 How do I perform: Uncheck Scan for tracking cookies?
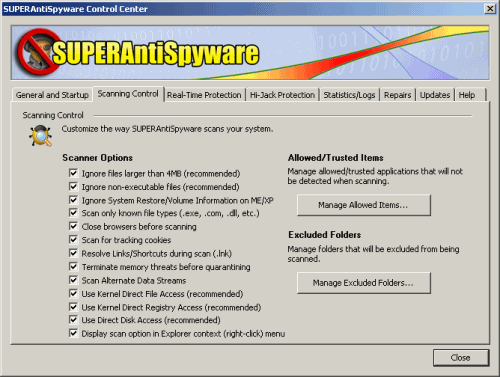tap(73, 240)
